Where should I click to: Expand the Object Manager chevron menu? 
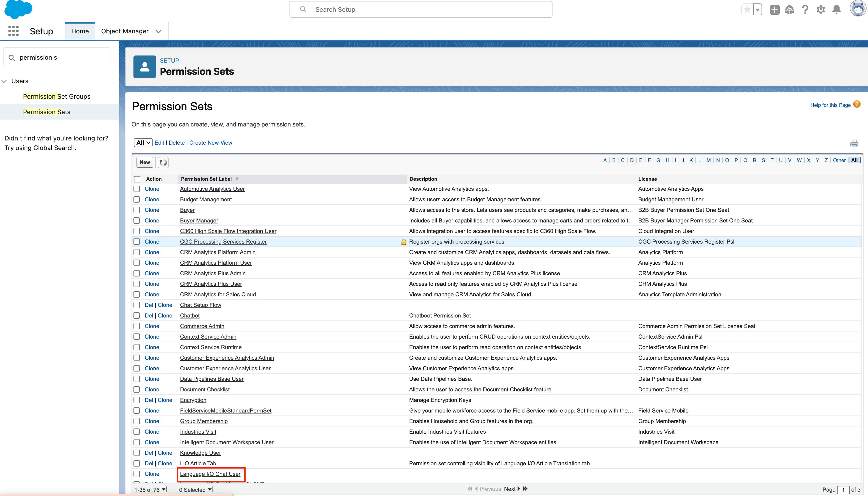click(x=158, y=31)
